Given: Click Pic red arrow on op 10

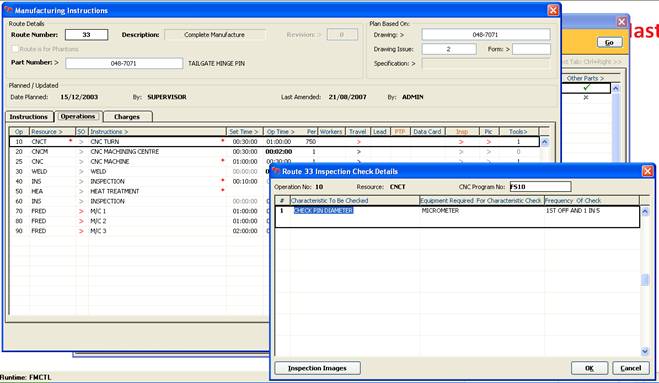Looking at the screenshot, I should [x=488, y=142].
